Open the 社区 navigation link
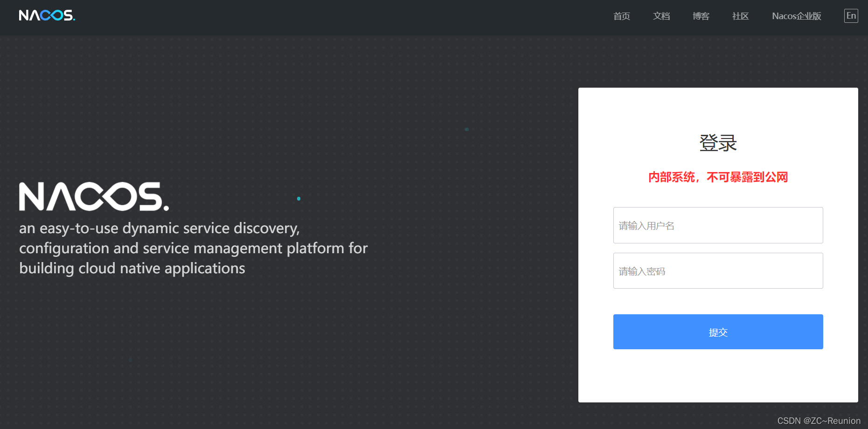This screenshot has width=868, height=429. [741, 16]
